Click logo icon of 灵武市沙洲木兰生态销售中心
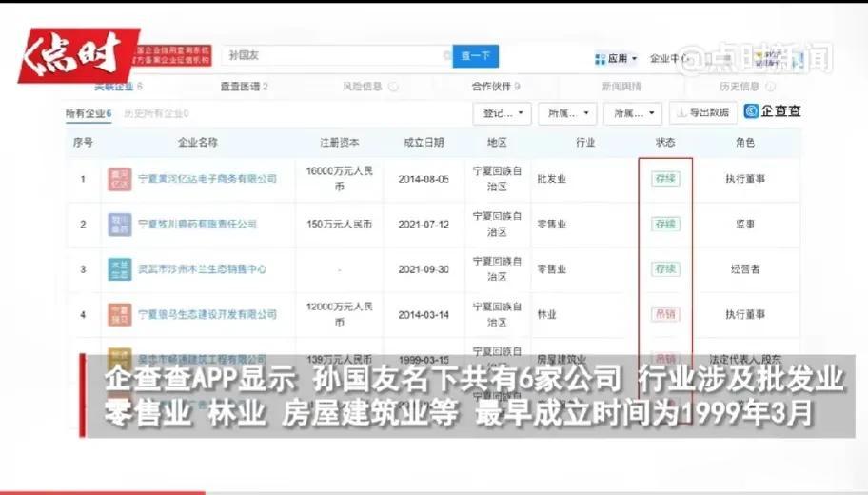 [119, 269]
